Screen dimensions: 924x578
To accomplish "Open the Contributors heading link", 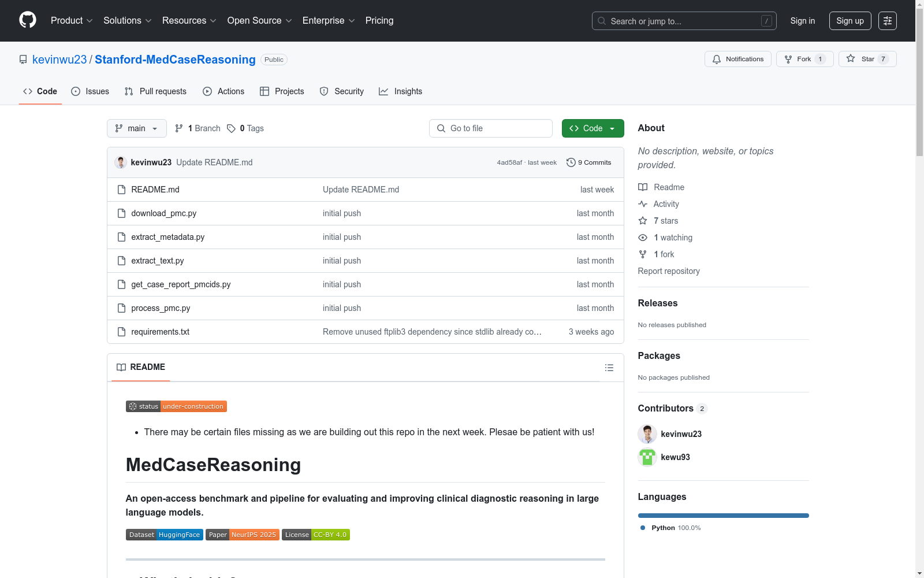I will click(x=673, y=408).
